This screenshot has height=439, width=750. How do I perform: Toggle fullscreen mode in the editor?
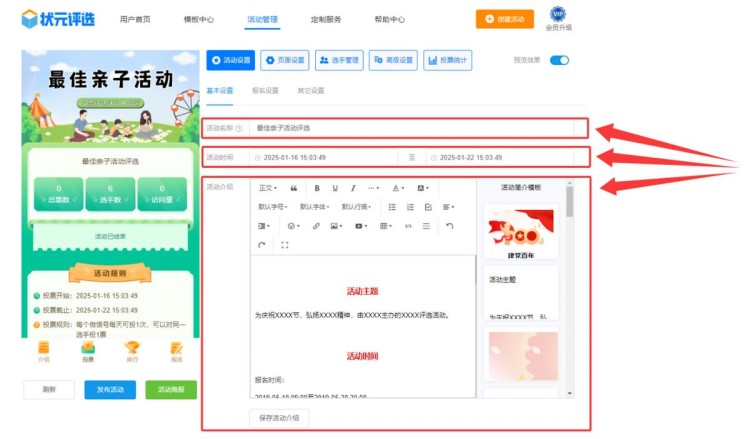(285, 245)
